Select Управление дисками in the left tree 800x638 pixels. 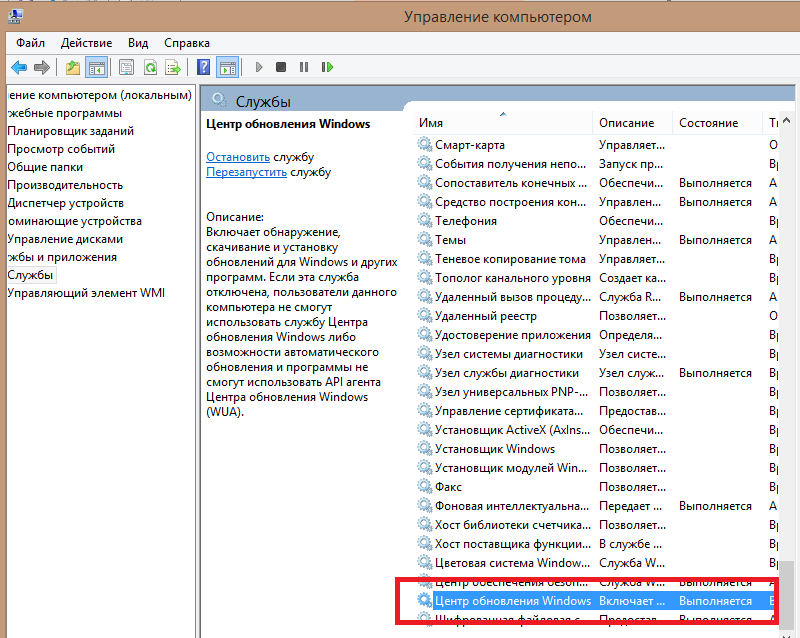pyautogui.click(x=65, y=239)
